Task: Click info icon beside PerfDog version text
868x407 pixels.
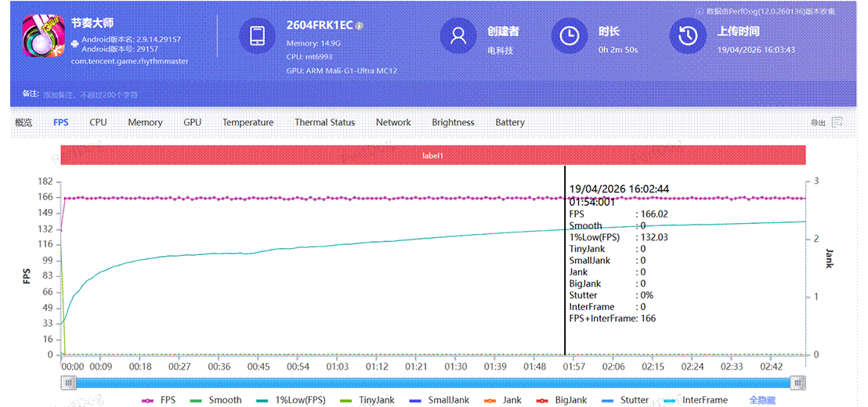Action: (700, 11)
